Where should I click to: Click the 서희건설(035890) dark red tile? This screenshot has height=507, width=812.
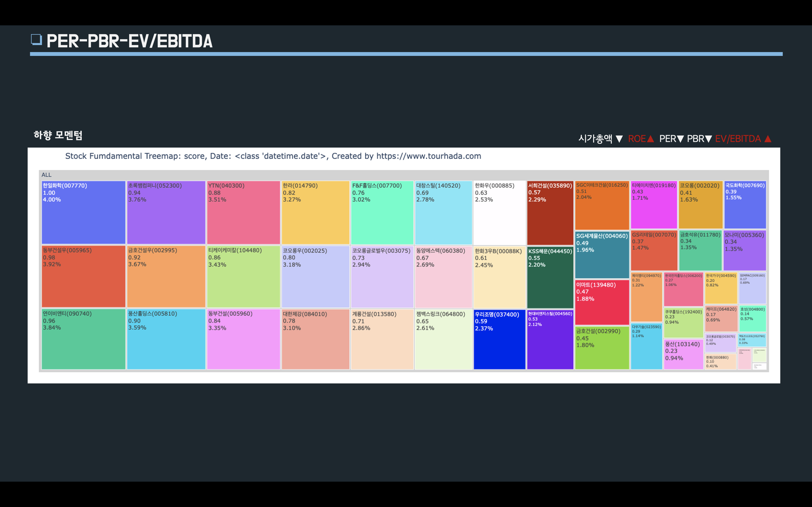tap(550, 213)
